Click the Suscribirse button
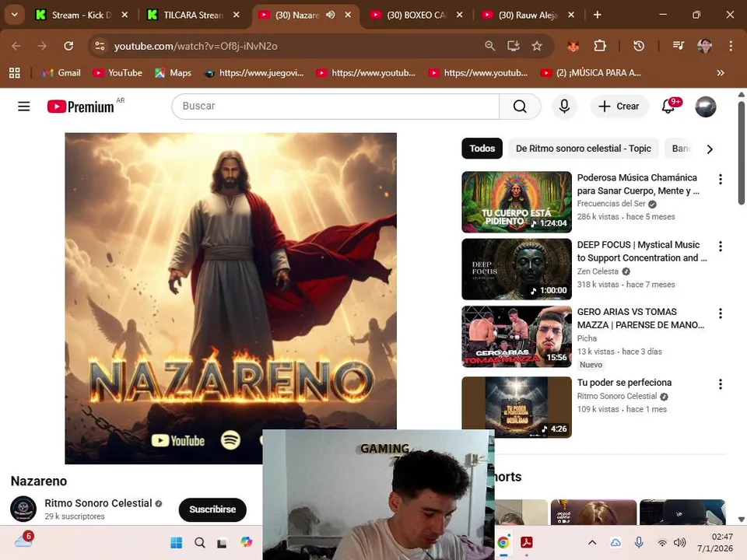Viewport: 747px width, 560px height. click(212, 509)
